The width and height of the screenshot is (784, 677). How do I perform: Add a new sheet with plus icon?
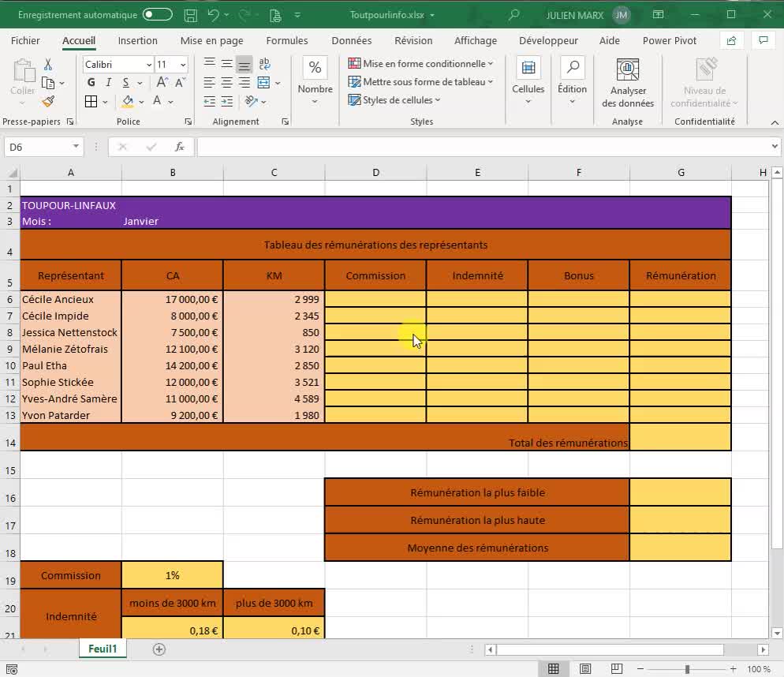159,649
